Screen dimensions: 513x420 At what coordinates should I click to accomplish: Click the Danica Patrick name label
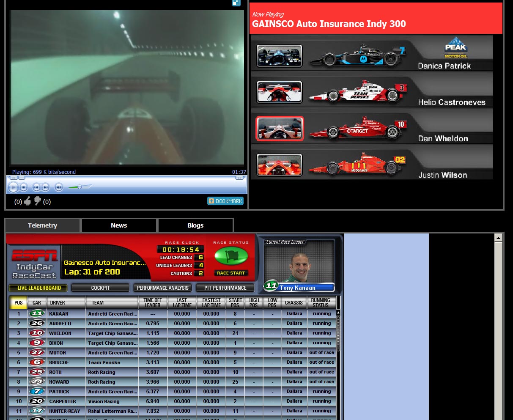coord(444,66)
